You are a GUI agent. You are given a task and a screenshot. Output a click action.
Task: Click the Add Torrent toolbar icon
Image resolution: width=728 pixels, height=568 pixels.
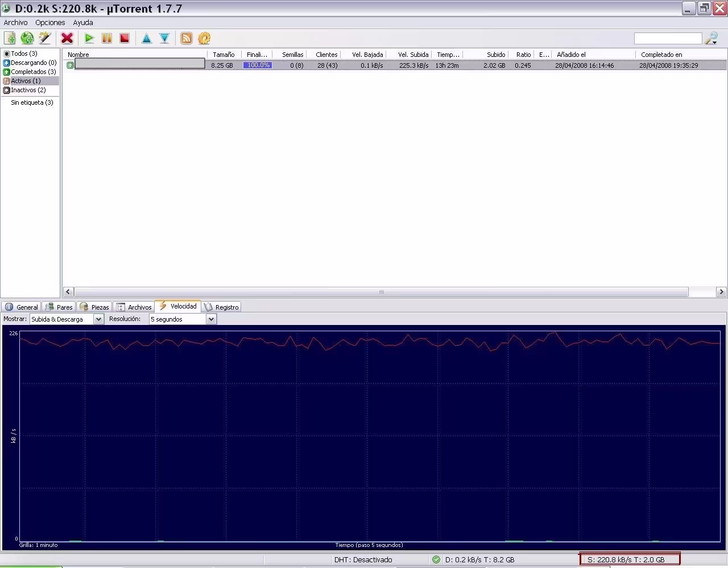point(10,38)
